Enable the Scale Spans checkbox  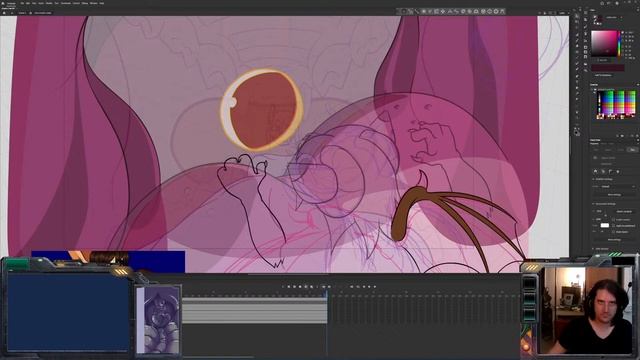pos(613,231)
